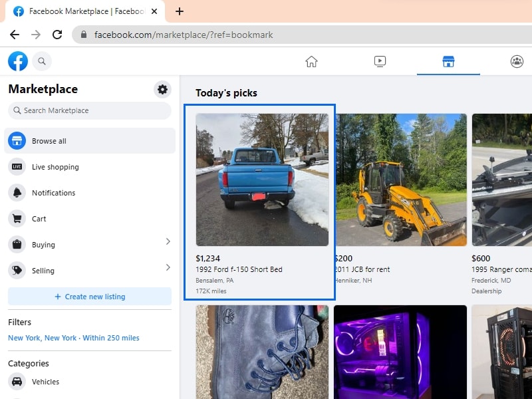Click the Frederick, MD location text
The width and height of the screenshot is (532, 399).
pos(491,281)
